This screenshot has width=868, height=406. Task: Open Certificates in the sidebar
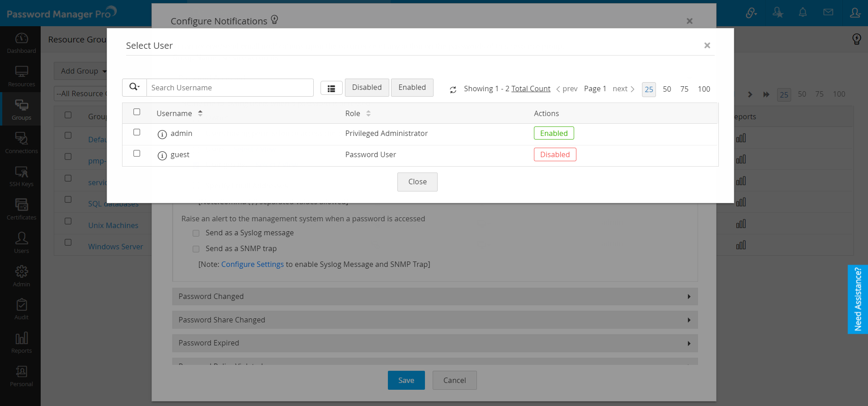21,210
